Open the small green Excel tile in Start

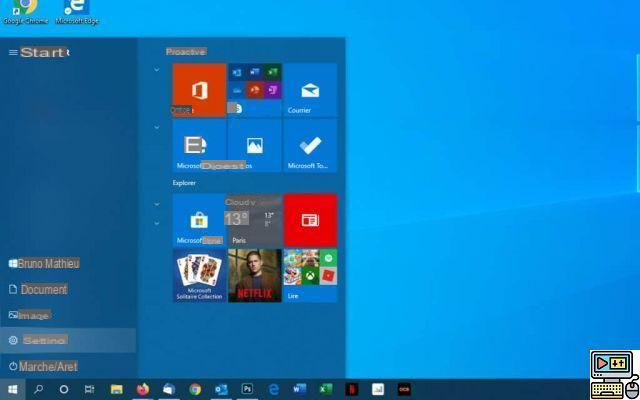[273, 73]
